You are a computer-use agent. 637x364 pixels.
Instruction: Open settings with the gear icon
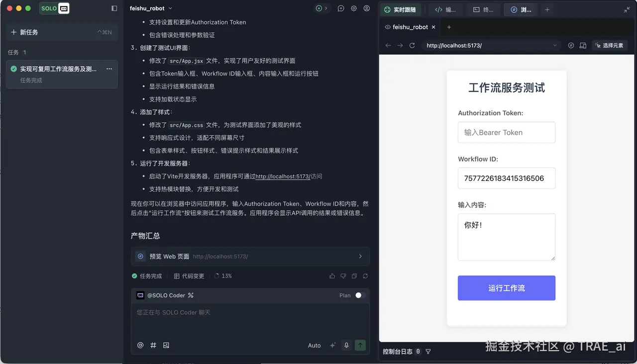(x=354, y=8)
